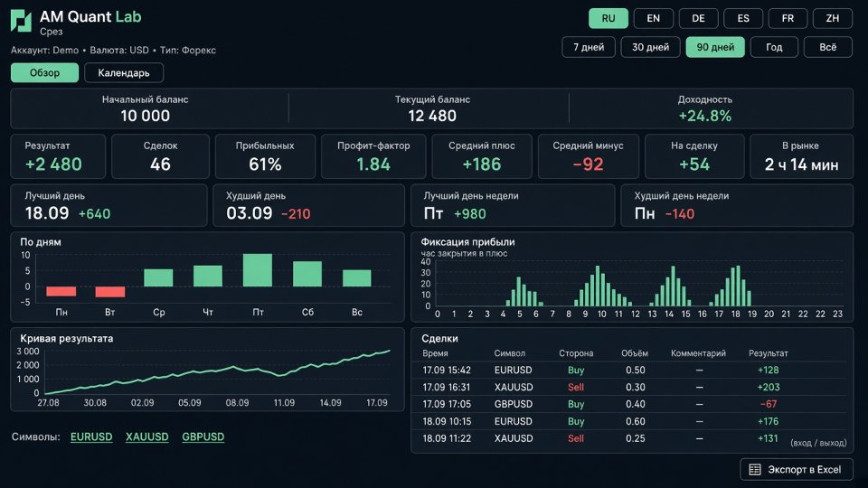The width and height of the screenshot is (868, 488).
Task: Click the Объём column header
Action: (x=635, y=353)
